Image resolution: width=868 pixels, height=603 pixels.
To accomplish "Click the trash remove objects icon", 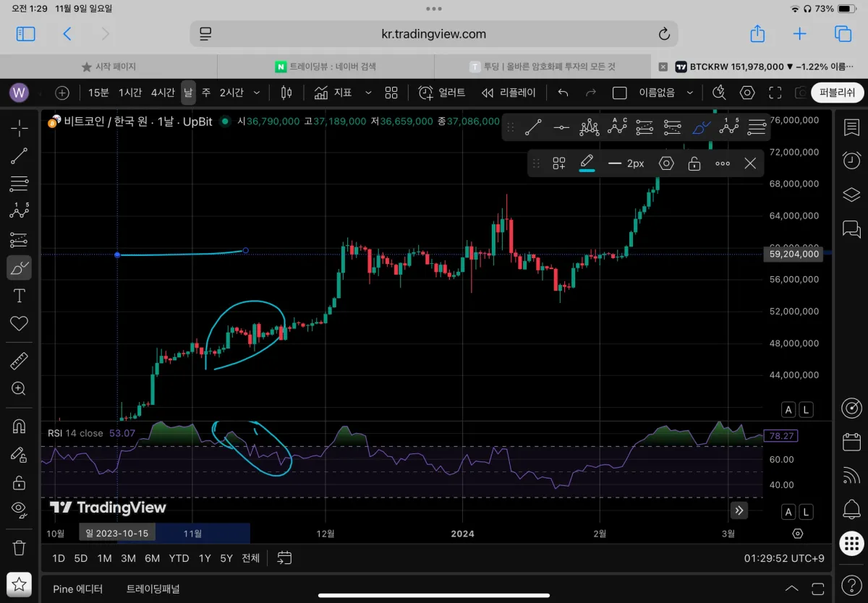I will pos(20,547).
